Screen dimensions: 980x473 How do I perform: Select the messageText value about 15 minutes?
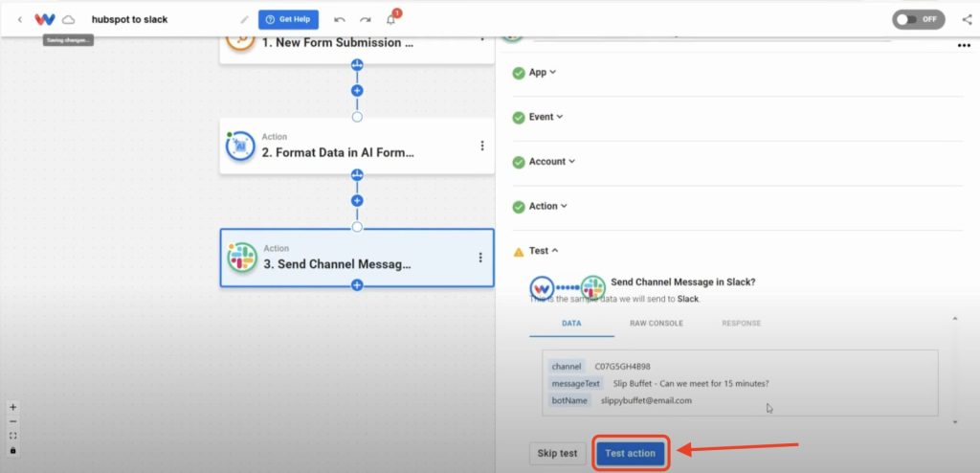[x=691, y=384]
